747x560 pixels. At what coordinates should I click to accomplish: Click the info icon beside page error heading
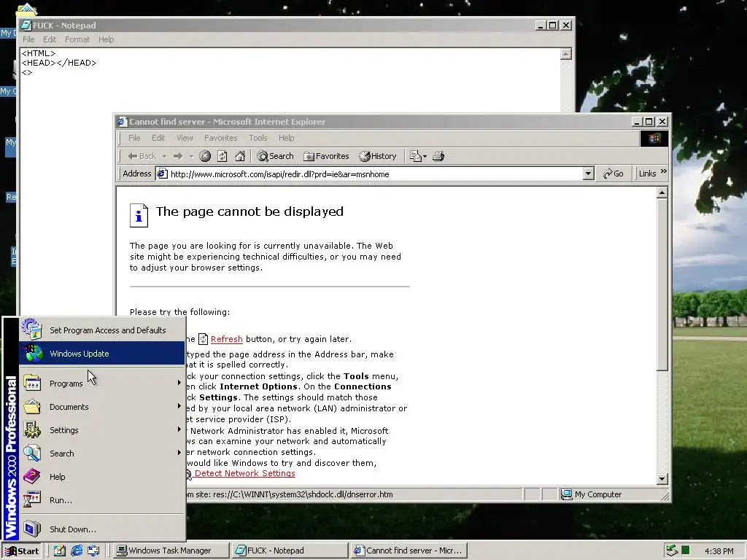139,216
